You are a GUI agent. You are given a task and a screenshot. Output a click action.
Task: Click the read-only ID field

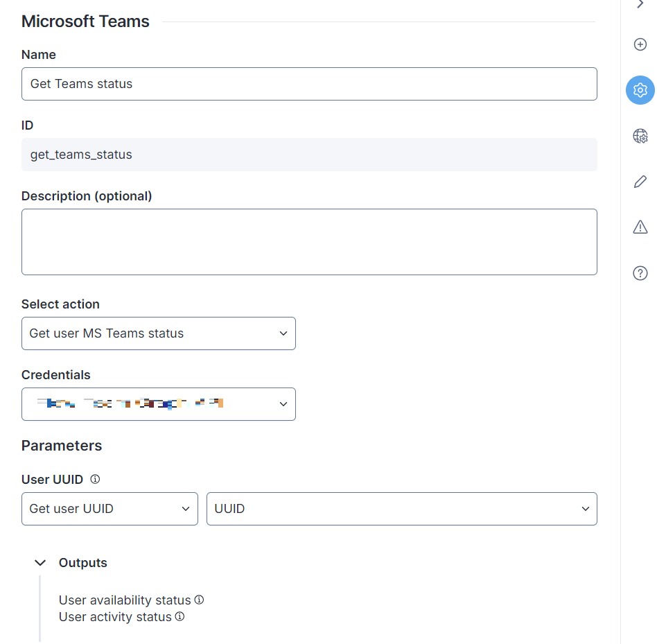[309, 155]
